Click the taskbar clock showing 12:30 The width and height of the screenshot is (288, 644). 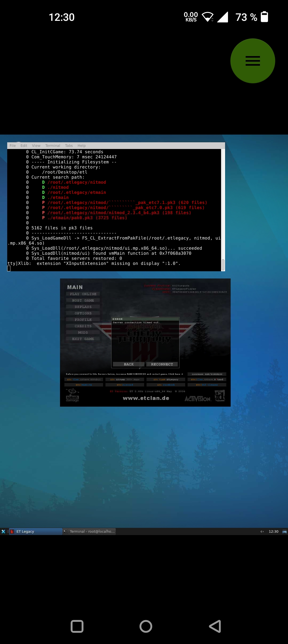pyautogui.click(x=273, y=531)
